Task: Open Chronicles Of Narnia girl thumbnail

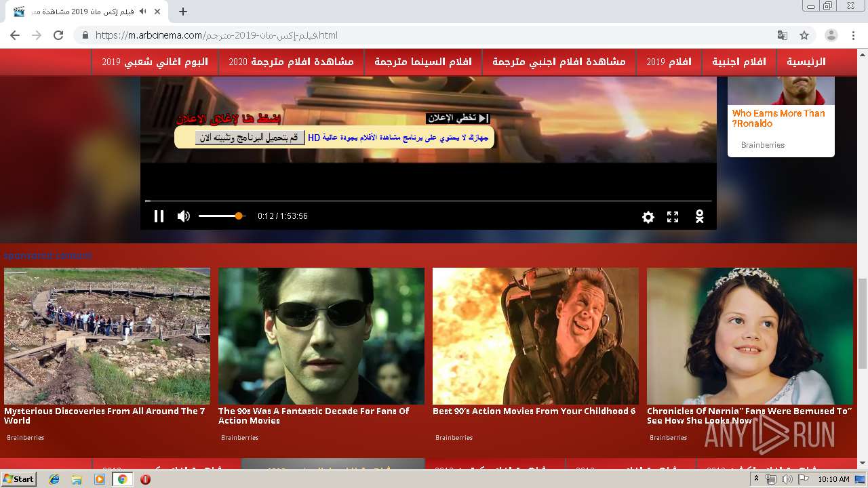Action: tap(750, 336)
